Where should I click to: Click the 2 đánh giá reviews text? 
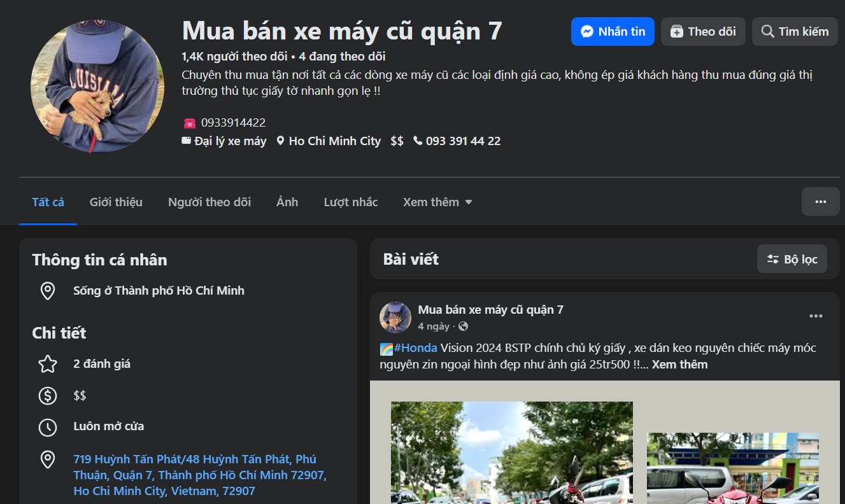[x=102, y=364]
